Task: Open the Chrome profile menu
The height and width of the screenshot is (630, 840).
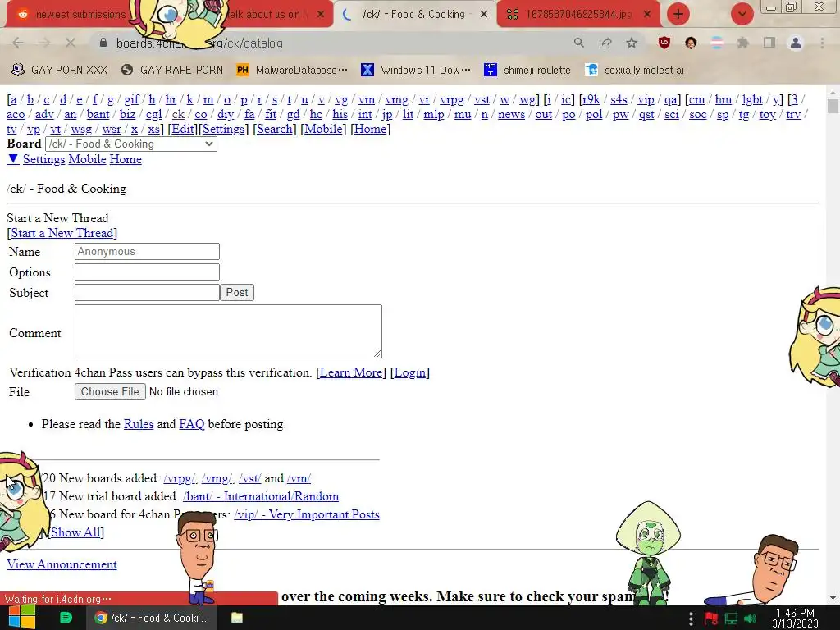Action: coord(796,43)
